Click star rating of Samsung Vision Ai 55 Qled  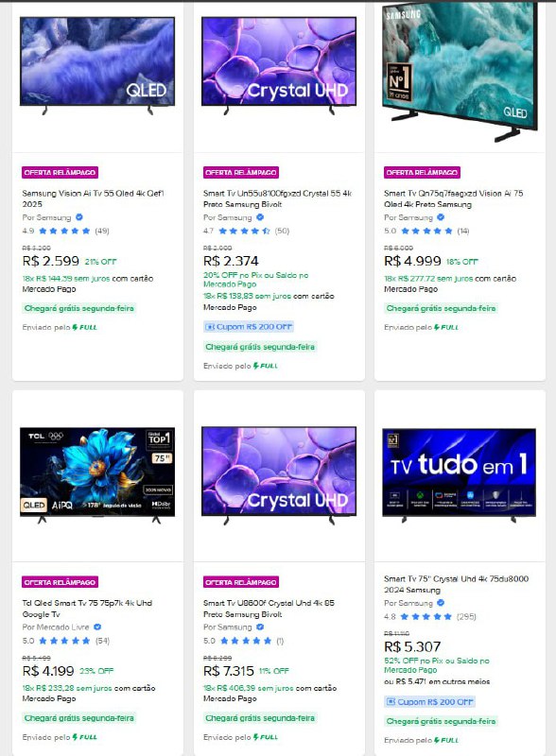[64, 231]
